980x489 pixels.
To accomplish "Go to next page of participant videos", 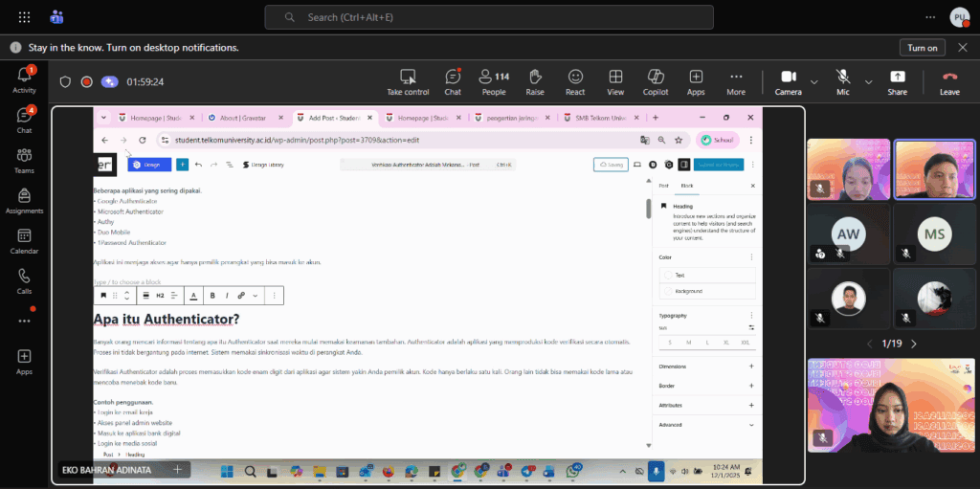I will (914, 344).
